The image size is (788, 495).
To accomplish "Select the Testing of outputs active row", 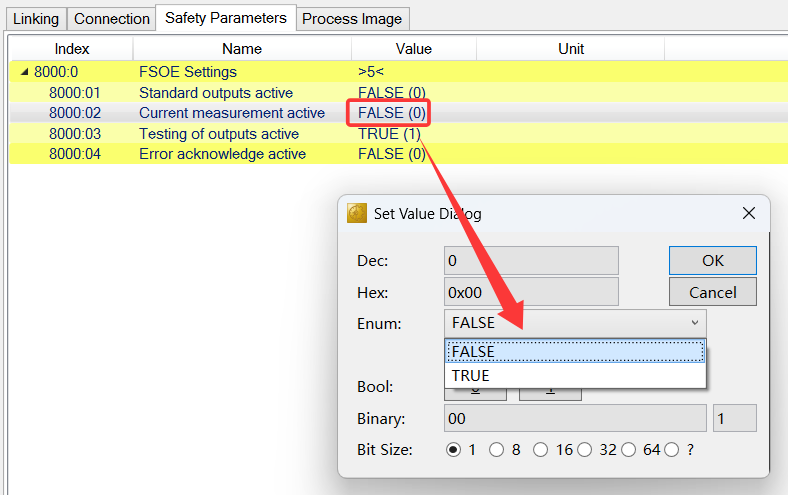I will click(x=218, y=134).
